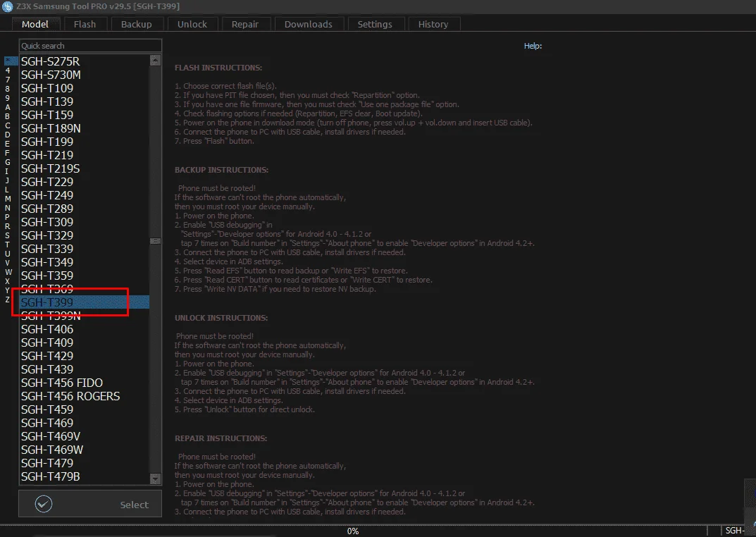The image size is (756, 537).
Task: Select model SGH-T249
Action: pos(85,195)
